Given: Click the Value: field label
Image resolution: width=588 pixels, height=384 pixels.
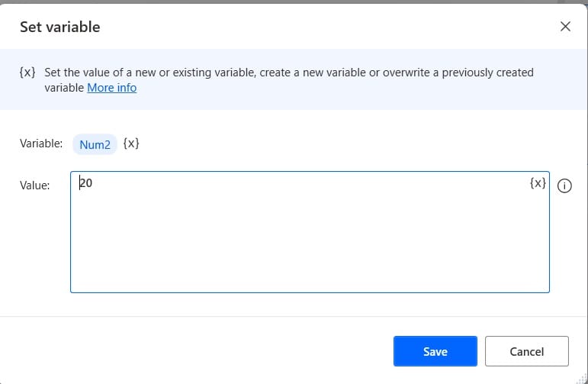Looking at the screenshot, I should 35,185.
